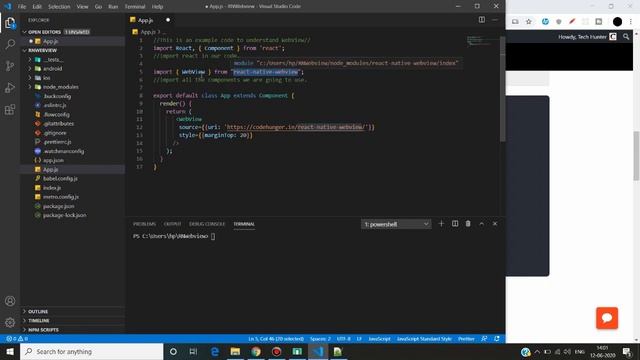Viewport: 640px width, 360px height.
Task: Open the Manage gear icon
Action: tap(10, 322)
